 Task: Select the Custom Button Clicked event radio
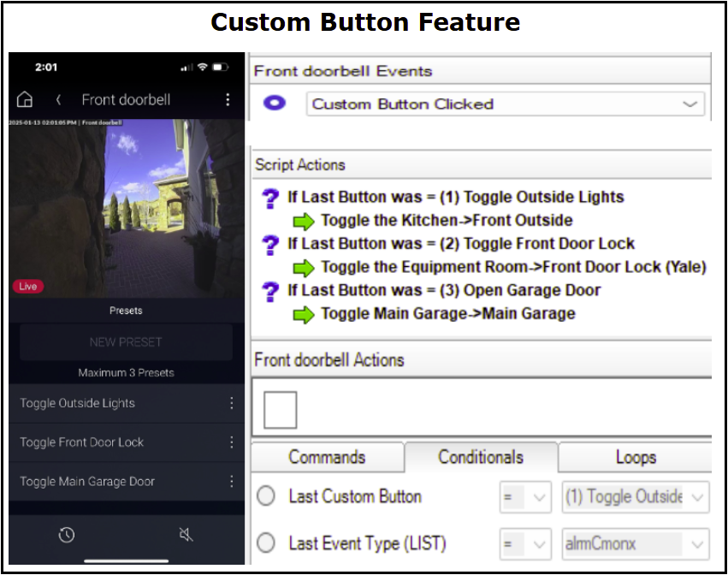pyautogui.click(x=275, y=104)
